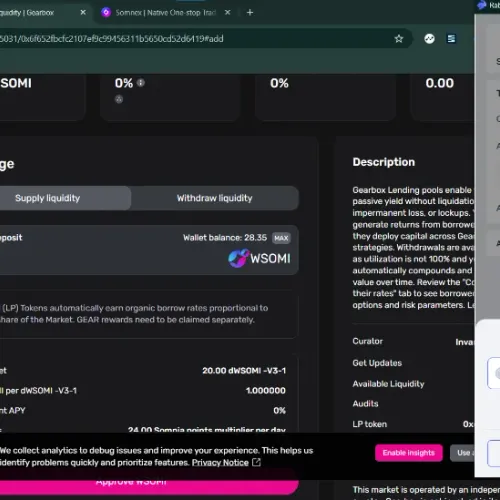Open a new browser tab with the plus button
500x500 pixels.
250,13
